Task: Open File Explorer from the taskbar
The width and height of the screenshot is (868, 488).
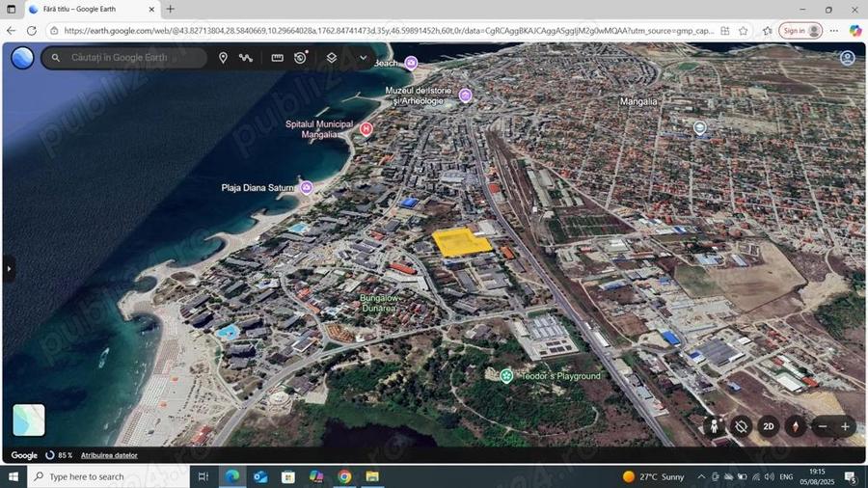Action: pos(372,476)
